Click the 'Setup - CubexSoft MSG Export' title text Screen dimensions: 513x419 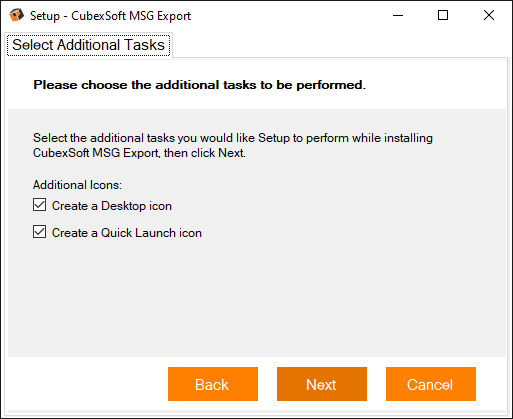pos(110,16)
